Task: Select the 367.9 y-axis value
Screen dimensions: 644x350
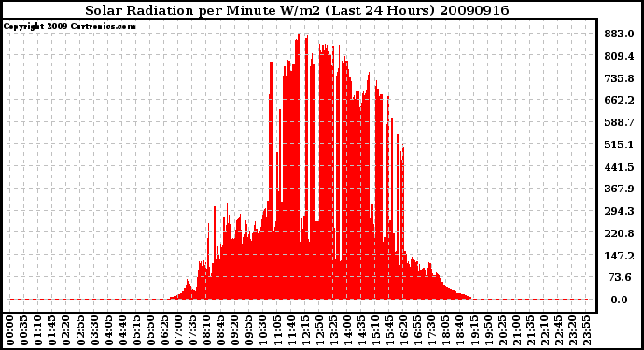Action: [620, 189]
